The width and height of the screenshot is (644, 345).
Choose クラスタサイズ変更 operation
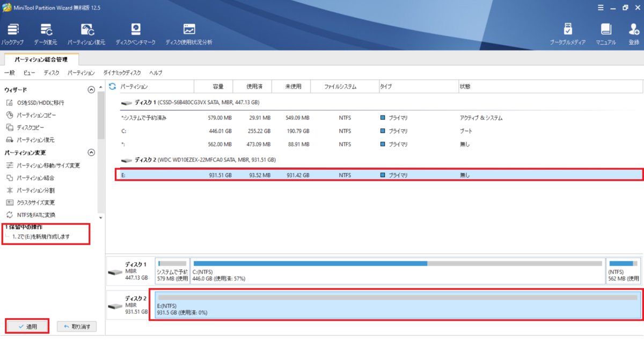point(30,203)
